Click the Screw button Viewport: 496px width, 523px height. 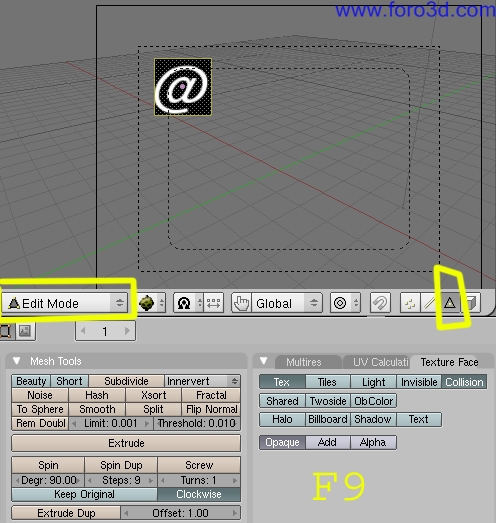click(x=199, y=465)
